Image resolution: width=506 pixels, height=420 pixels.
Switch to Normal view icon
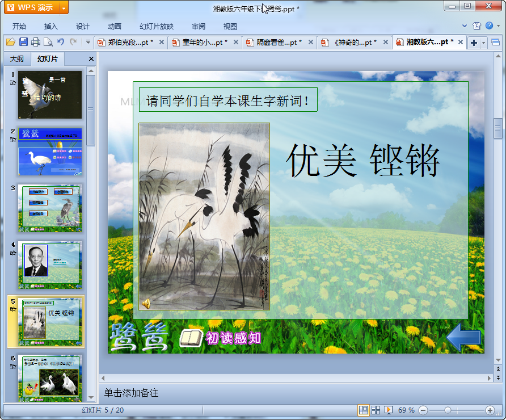click(364, 410)
